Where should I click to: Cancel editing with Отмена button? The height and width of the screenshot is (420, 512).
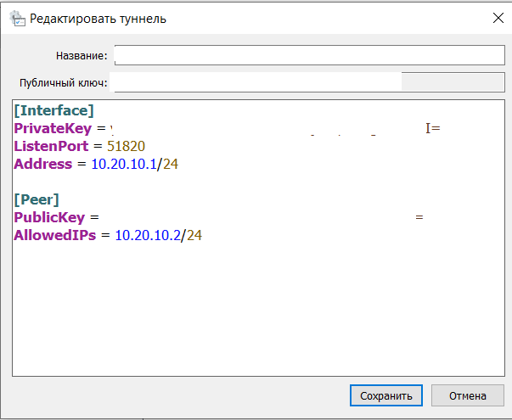[468, 395]
